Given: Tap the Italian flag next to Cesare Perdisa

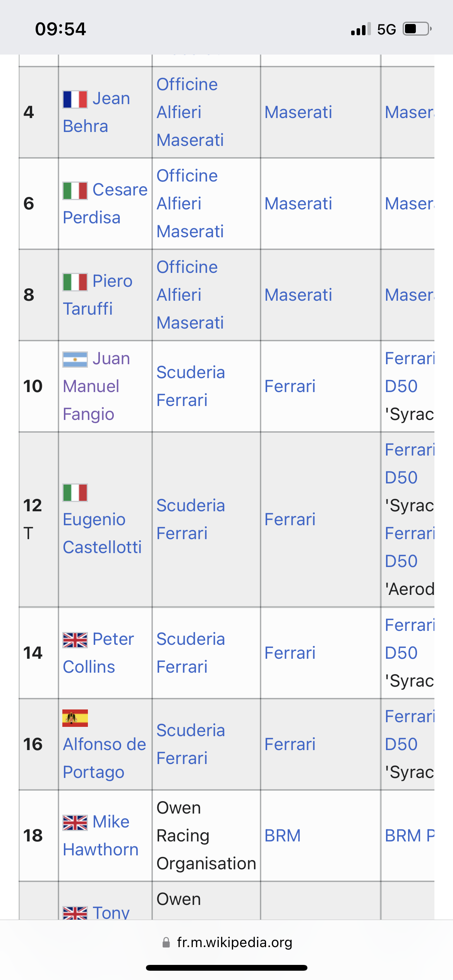Looking at the screenshot, I should tap(75, 191).
